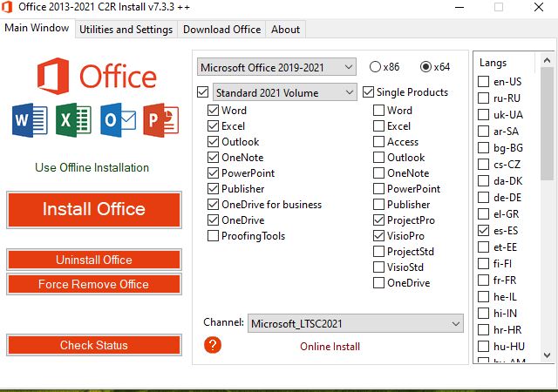Enable the hu-HU language checkbox
The width and height of the screenshot is (558, 392).
(x=483, y=346)
